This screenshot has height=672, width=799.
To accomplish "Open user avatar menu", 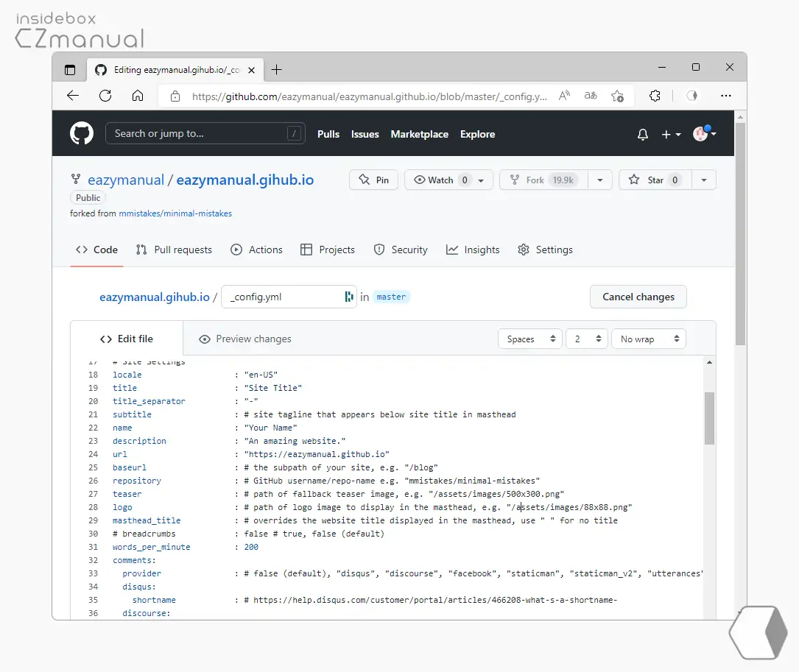I will 705,133.
